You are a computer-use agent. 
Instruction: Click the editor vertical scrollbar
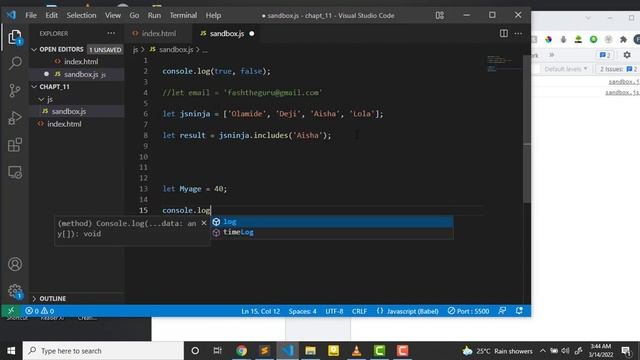(527, 129)
